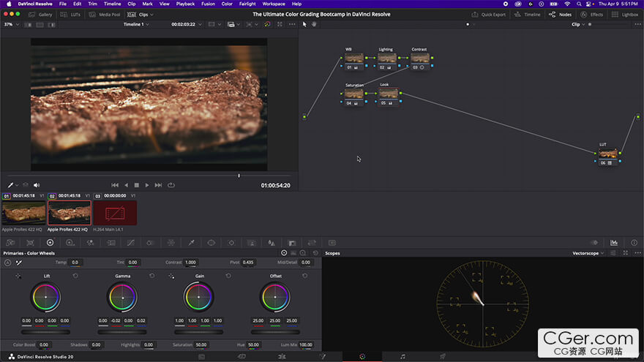
Task: Reset the Lift color wheel
Action: [75, 276]
